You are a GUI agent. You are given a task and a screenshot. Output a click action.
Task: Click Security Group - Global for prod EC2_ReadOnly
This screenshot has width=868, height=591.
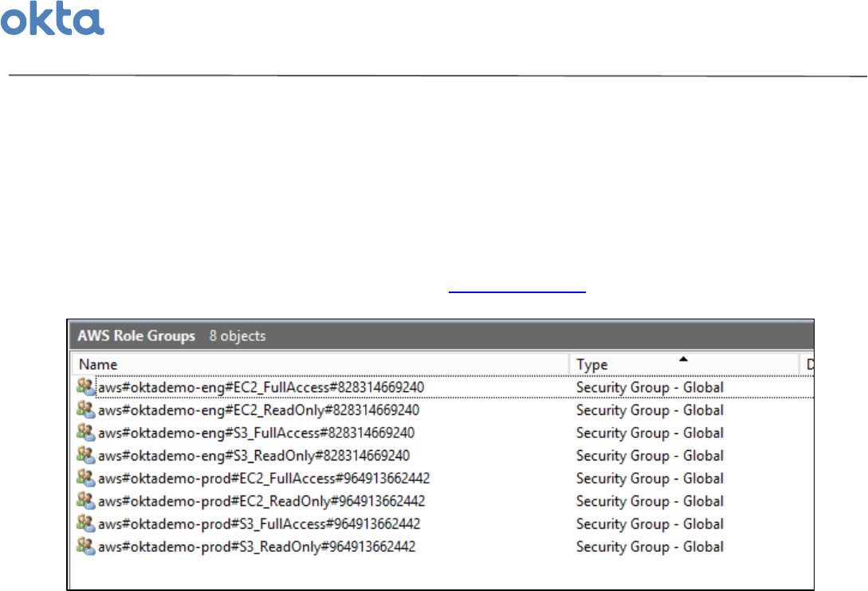point(650,501)
